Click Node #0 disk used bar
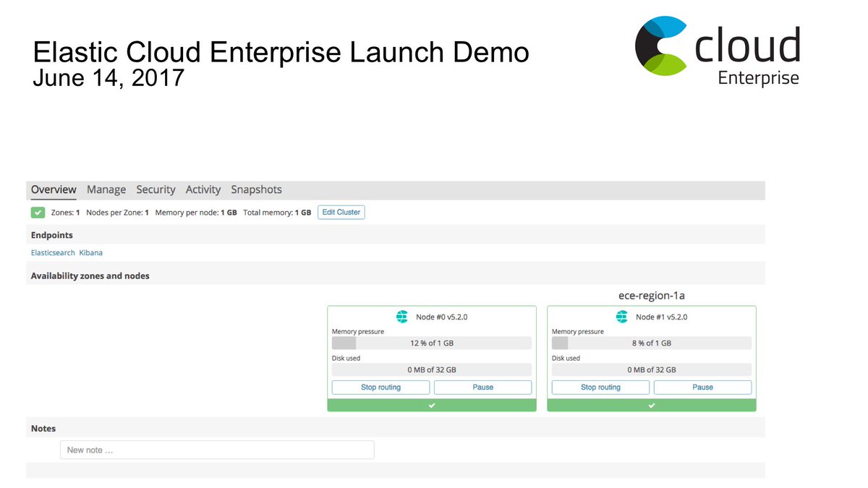The image size is (868, 488). [x=432, y=369]
